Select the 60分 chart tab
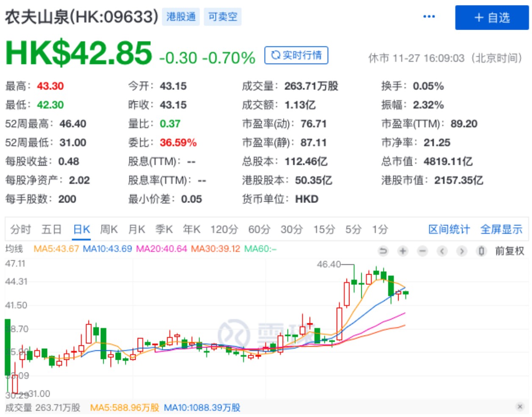This screenshot has width=532, height=417. coord(259,230)
